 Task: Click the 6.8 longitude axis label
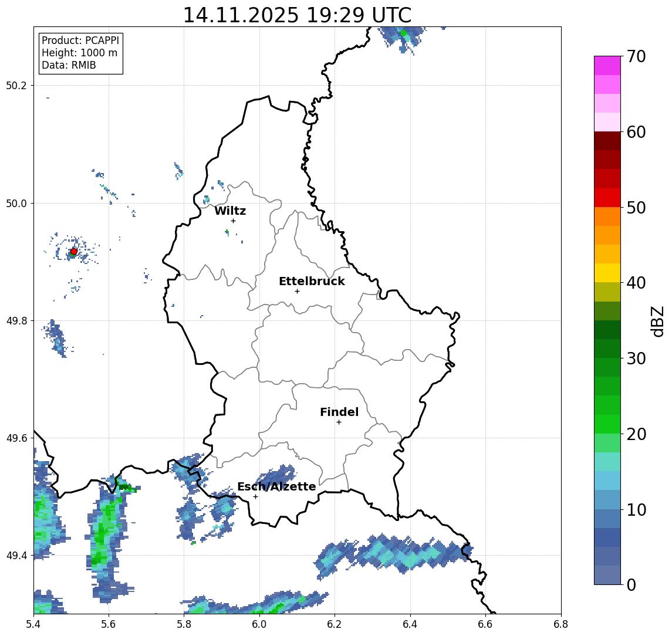pos(561,624)
